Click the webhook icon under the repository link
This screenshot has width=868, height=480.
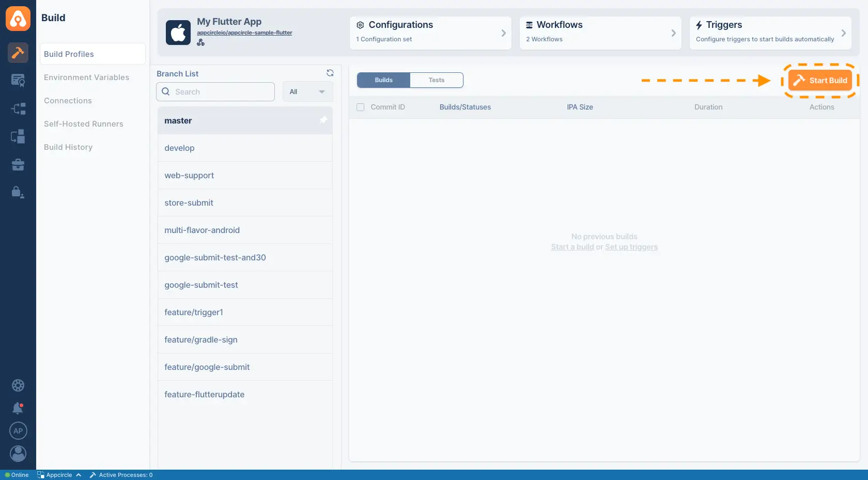point(200,42)
